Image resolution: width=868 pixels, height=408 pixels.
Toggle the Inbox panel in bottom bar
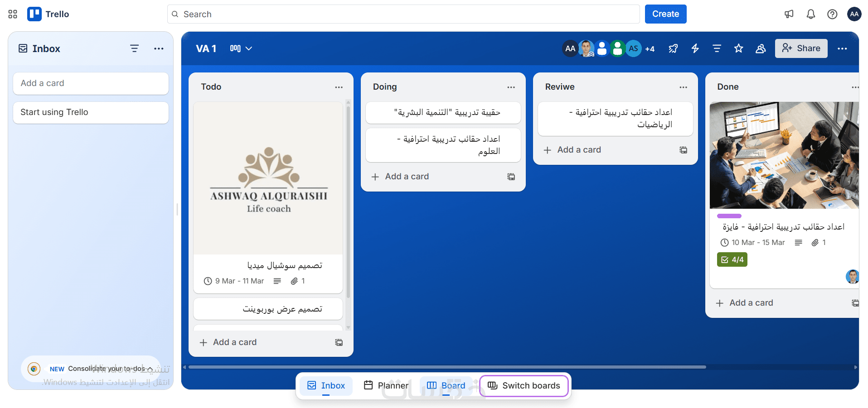pyautogui.click(x=326, y=386)
